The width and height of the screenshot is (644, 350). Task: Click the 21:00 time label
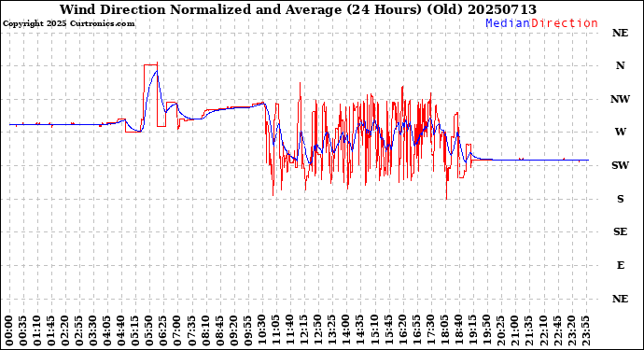[514, 330]
